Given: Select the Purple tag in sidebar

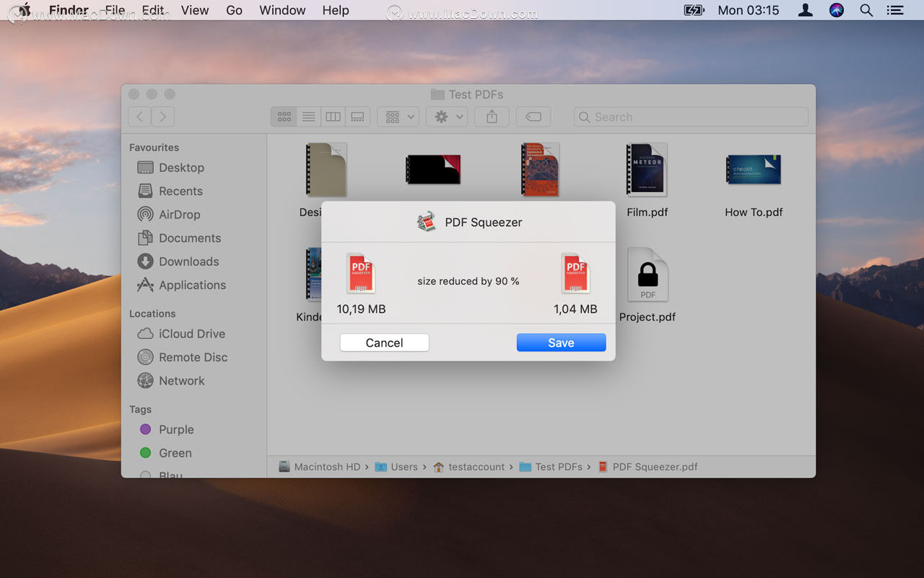Looking at the screenshot, I should (x=167, y=429).
